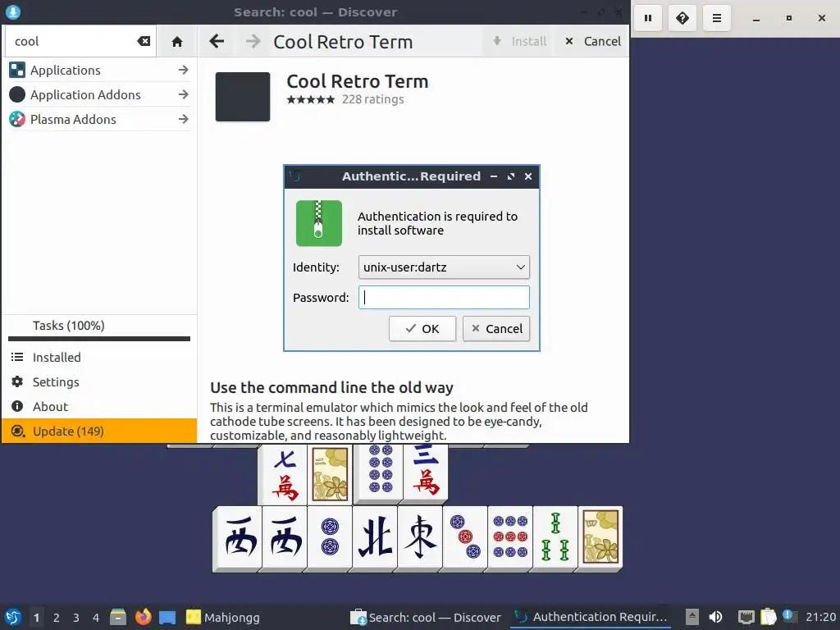Switch to the Search: cool — Discover taskbar entry
This screenshot has height=630, width=840.
pyautogui.click(x=426, y=617)
